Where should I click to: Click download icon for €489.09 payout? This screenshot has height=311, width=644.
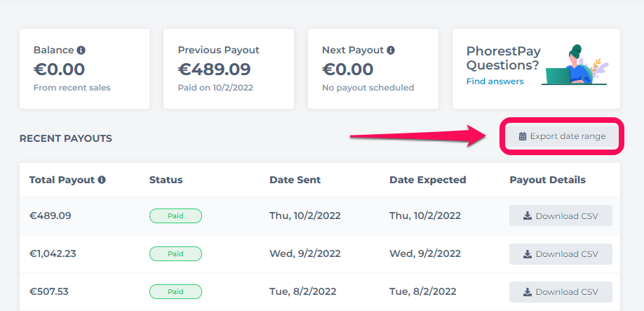[528, 216]
